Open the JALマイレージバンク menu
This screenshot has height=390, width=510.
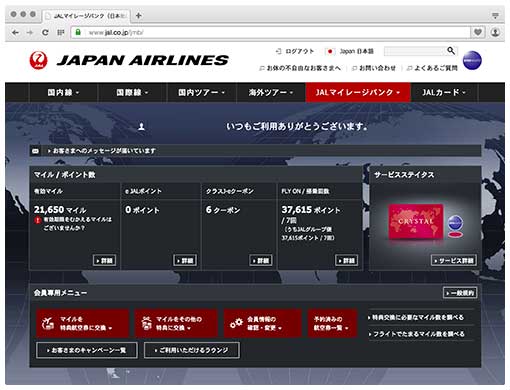tap(358, 92)
